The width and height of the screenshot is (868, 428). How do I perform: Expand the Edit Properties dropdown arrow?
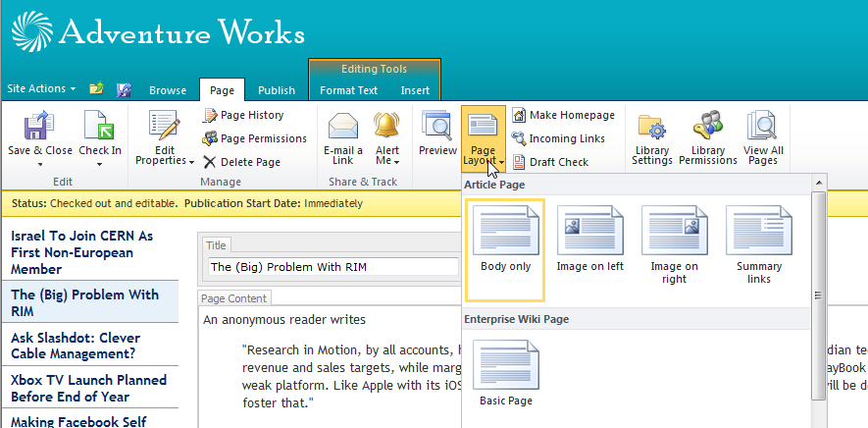pyautogui.click(x=191, y=162)
